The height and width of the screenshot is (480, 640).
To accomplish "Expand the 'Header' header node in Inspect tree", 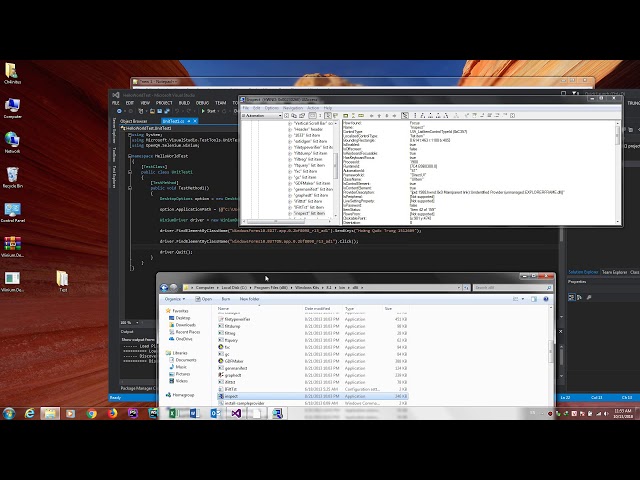I will tap(290, 129).
